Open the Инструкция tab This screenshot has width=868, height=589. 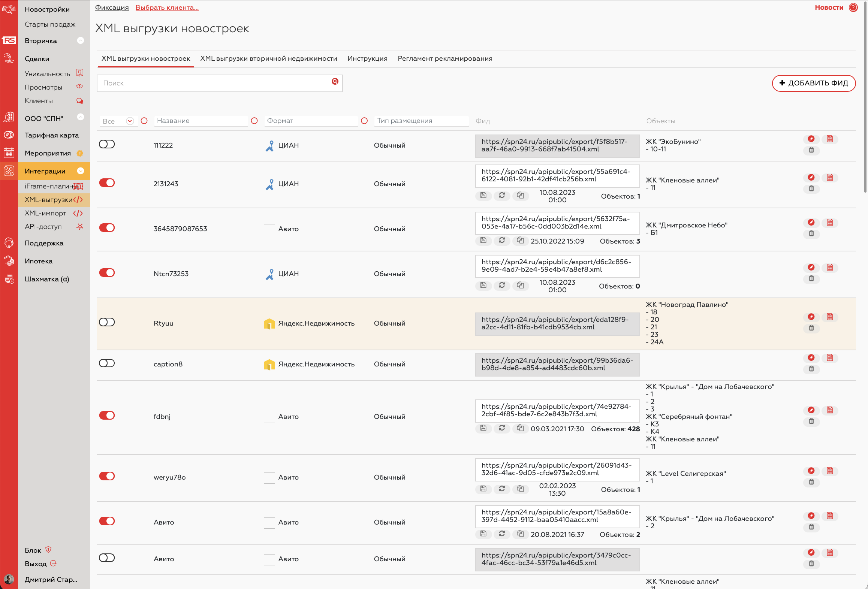point(367,58)
